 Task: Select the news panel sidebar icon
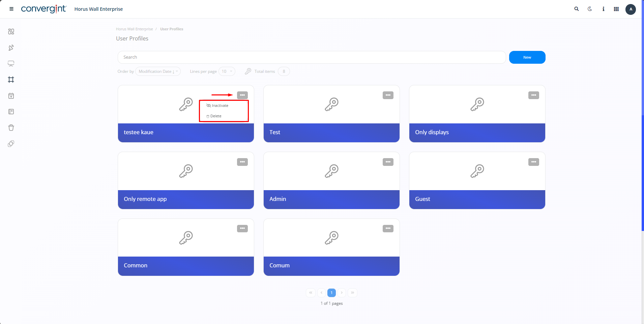coord(11,112)
